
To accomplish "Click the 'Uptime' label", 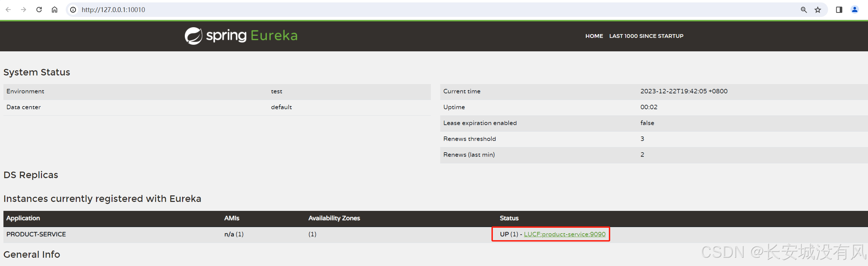I will tap(454, 107).
